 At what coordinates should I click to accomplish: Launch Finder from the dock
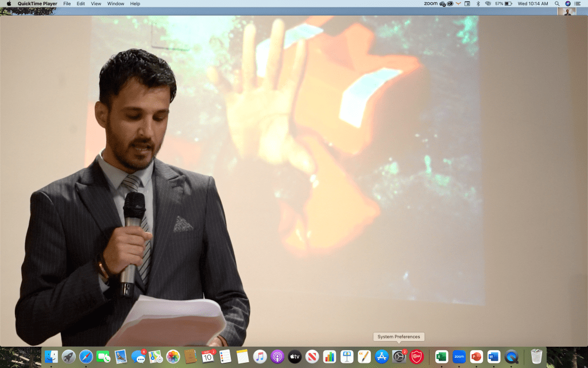point(51,356)
